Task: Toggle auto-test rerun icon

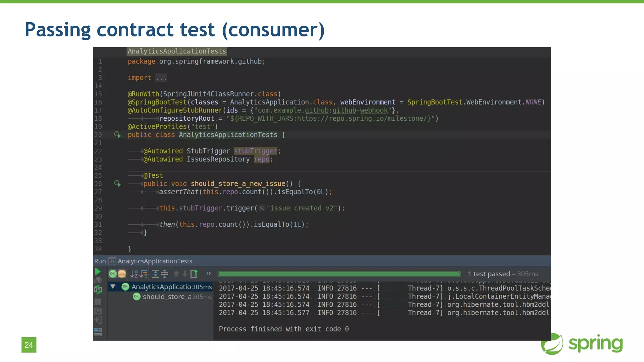Action: click(98, 289)
